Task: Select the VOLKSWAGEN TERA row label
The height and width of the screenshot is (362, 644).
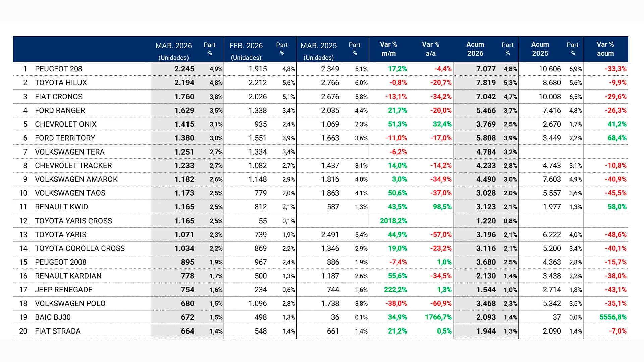Action: pyautogui.click(x=69, y=152)
